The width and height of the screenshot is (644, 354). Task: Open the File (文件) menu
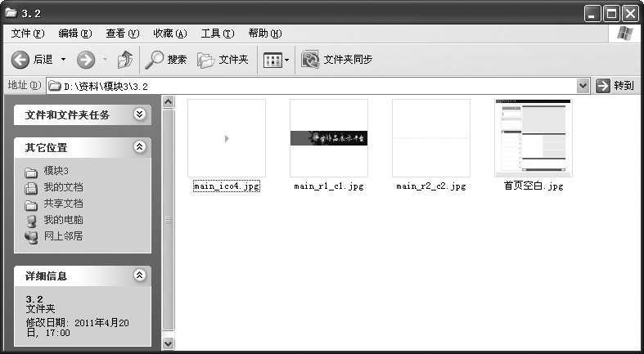pos(27,34)
